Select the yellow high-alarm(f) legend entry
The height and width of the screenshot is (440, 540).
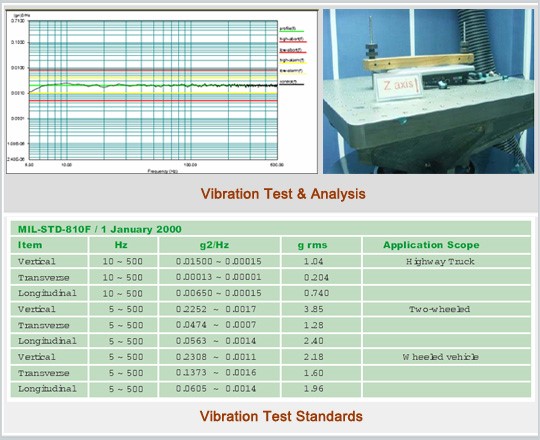pos(292,61)
